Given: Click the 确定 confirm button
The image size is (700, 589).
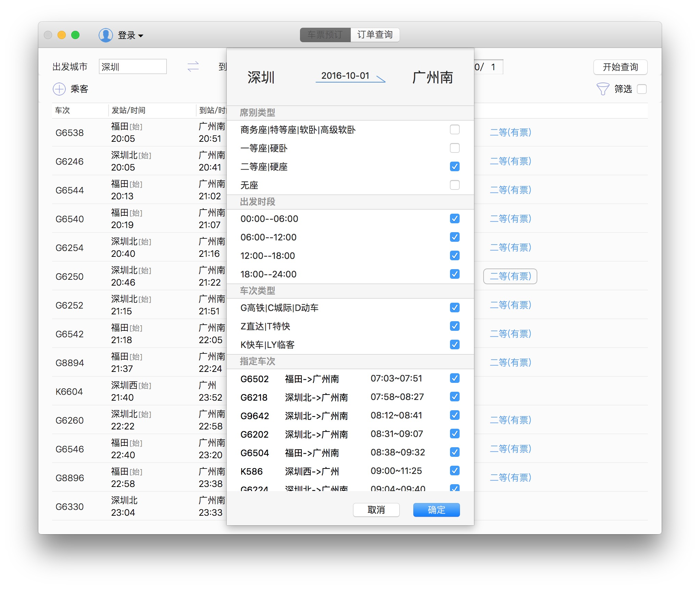Looking at the screenshot, I should click(x=436, y=510).
